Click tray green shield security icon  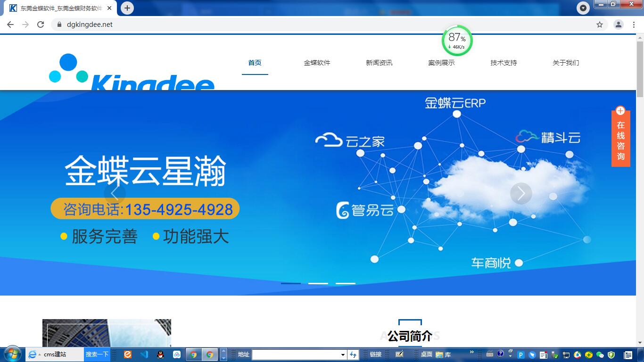[x=611, y=355]
